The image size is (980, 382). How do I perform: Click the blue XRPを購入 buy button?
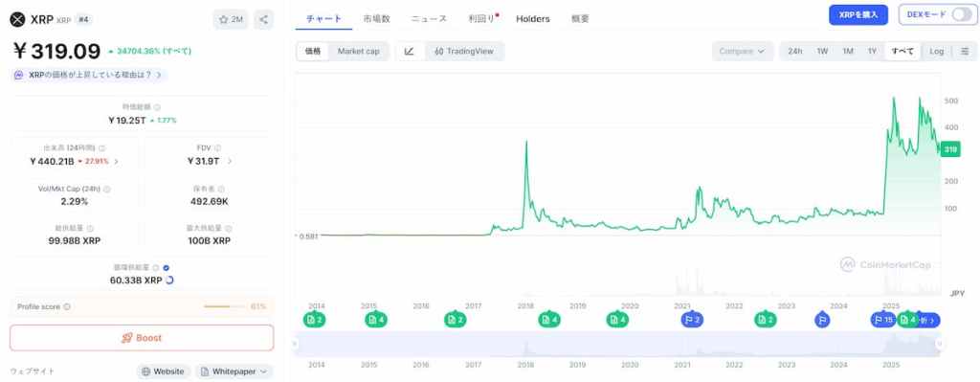[858, 15]
